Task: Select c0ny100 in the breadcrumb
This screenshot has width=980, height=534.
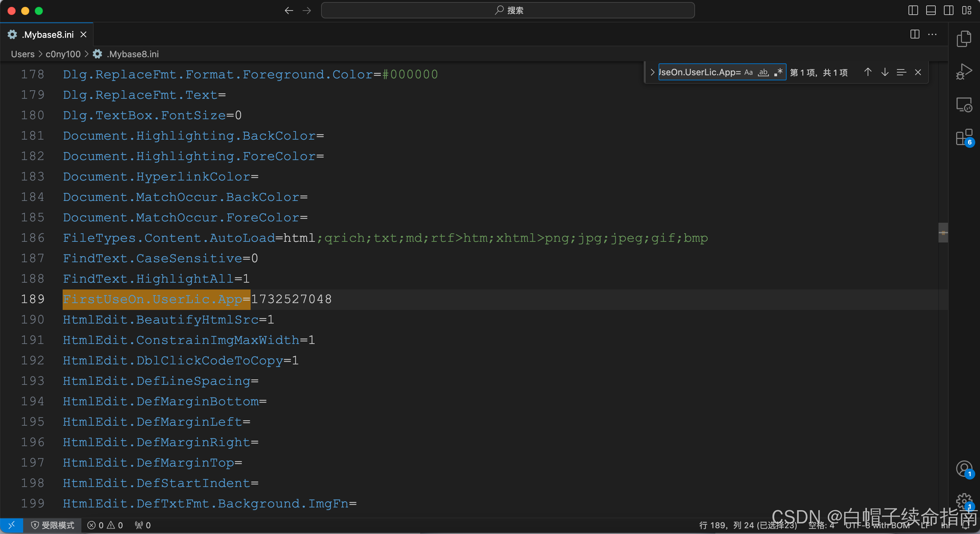Action: [63, 54]
